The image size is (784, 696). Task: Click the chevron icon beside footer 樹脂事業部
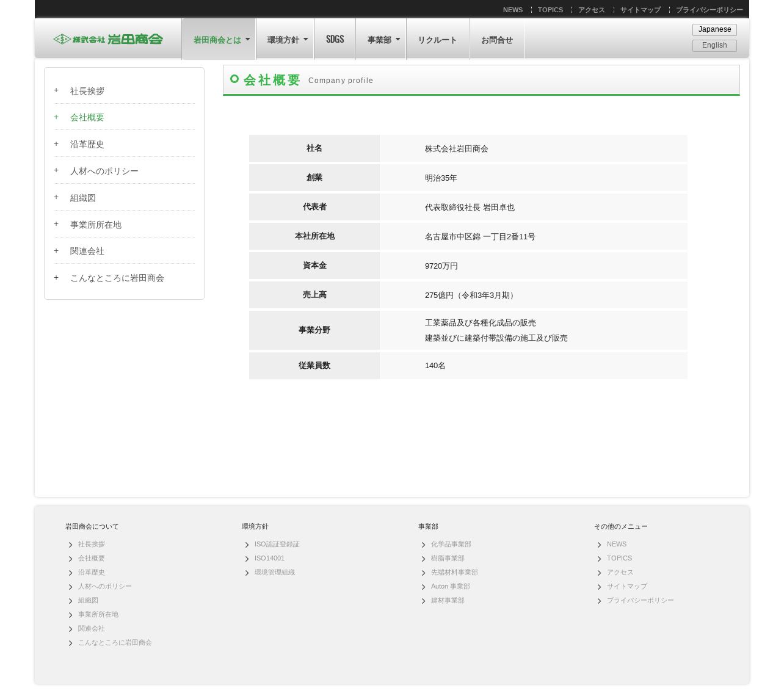click(x=423, y=559)
